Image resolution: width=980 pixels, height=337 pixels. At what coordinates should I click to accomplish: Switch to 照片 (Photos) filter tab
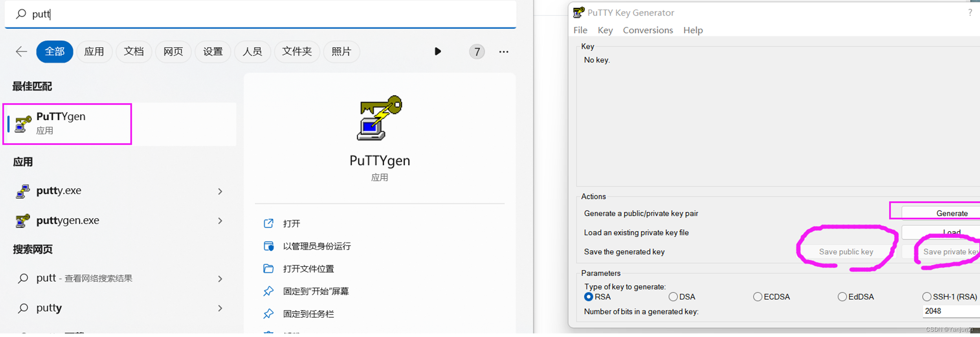[x=341, y=52]
